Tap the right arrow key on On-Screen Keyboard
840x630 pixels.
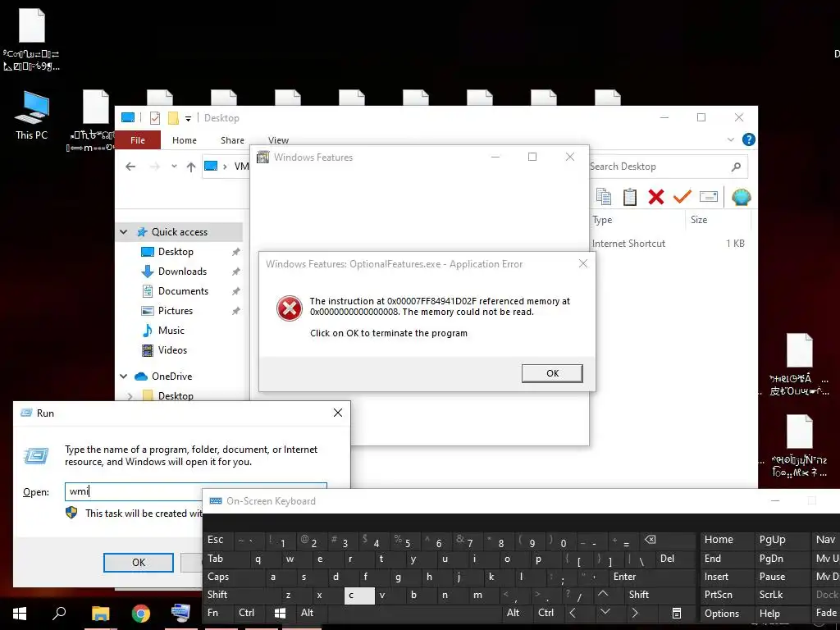[x=636, y=613]
